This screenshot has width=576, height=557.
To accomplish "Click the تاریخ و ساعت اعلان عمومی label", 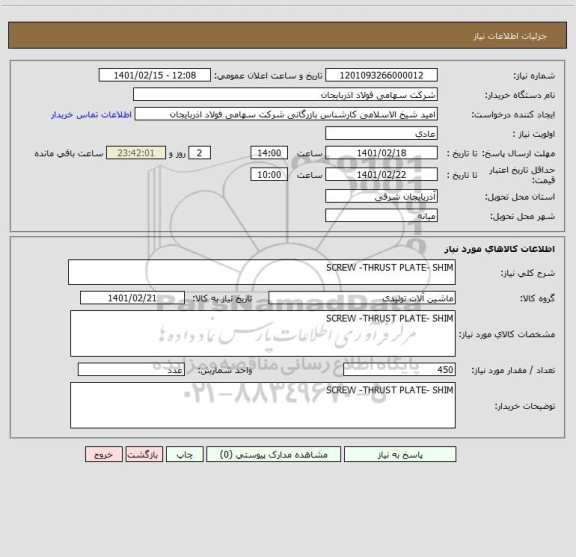I will pyautogui.click(x=269, y=76).
